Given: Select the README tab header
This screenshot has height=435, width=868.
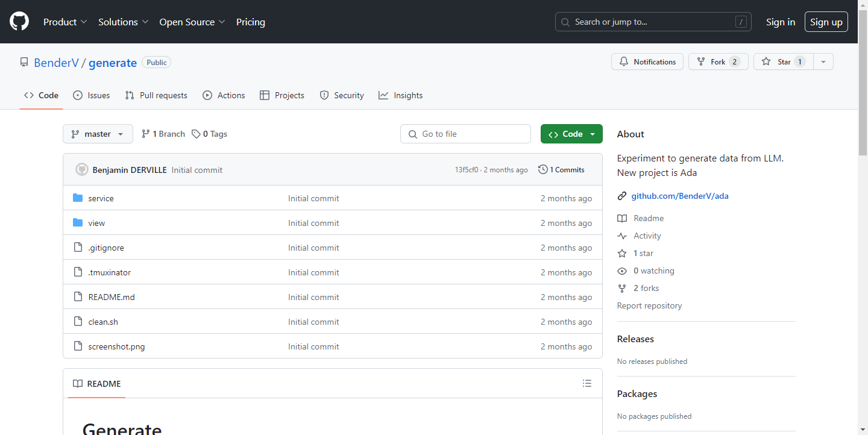Looking at the screenshot, I should tap(97, 384).
